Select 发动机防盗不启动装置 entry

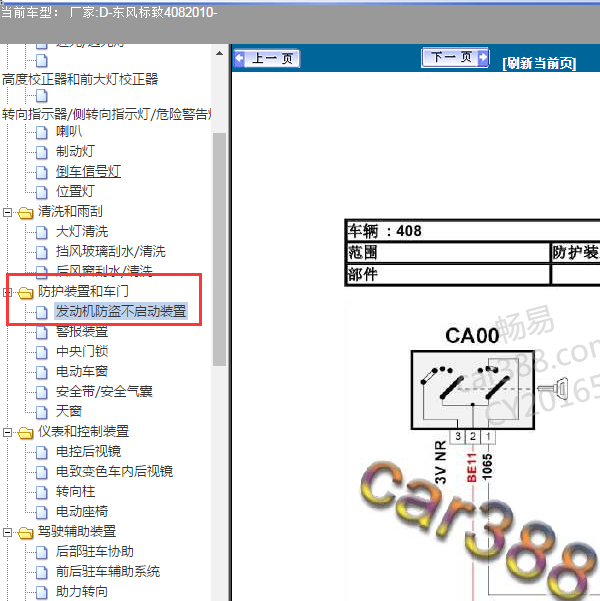[x=121, y=311]
